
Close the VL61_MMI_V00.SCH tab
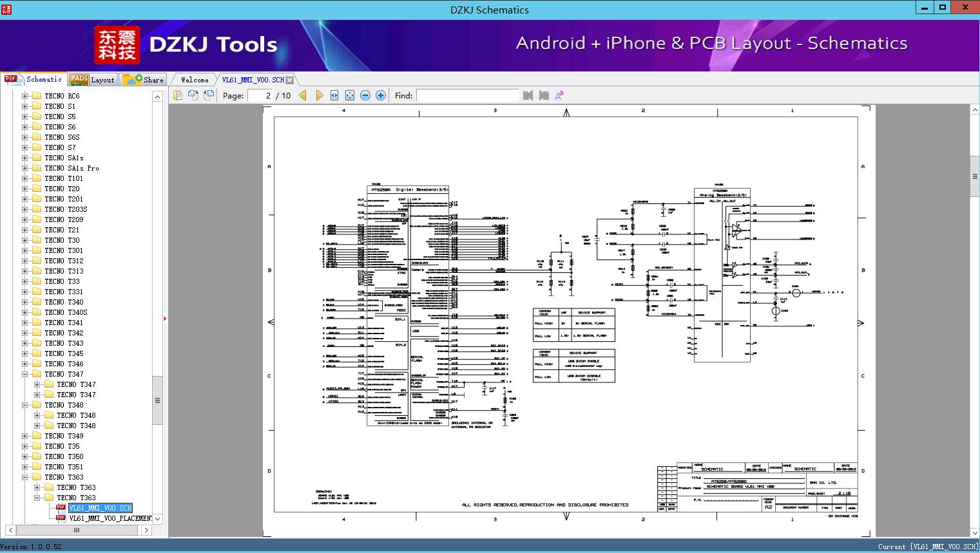(290, 80)
